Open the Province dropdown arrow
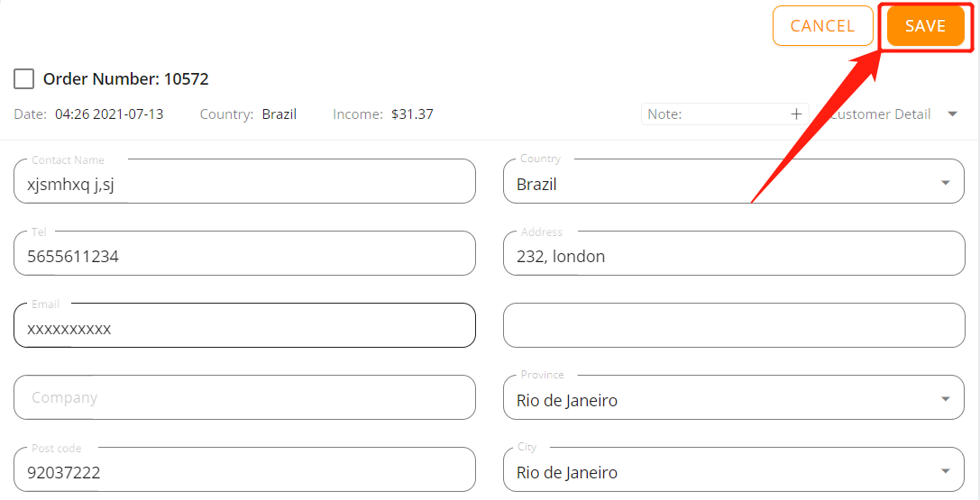980x500 pixels. tap(945, 399)
